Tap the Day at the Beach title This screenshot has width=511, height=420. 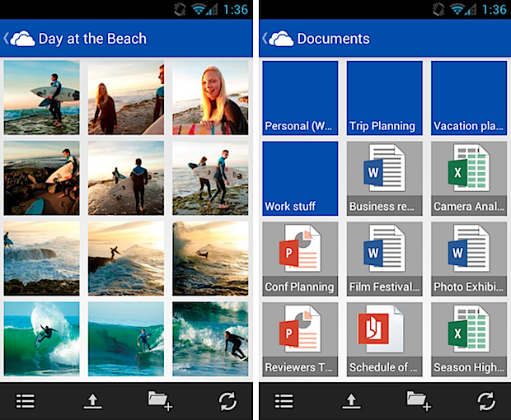(x=92, y=39)
